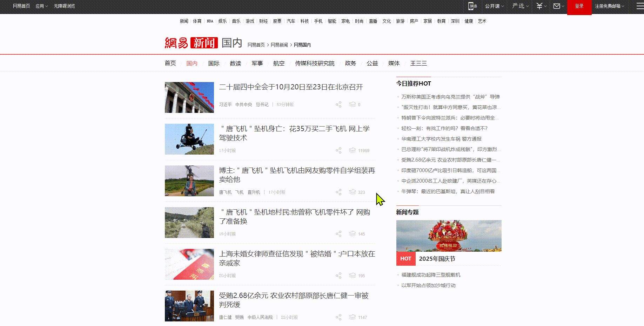This screenshot has width=644, height=326.
Task: Open the yuan payment icon menu
Action: pos(541,6)
